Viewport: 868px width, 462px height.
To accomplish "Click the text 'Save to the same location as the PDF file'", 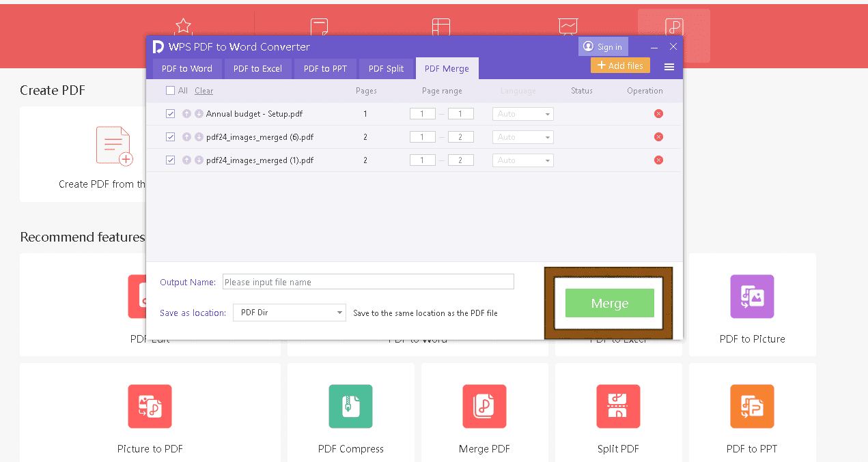I will click(425, 313).
